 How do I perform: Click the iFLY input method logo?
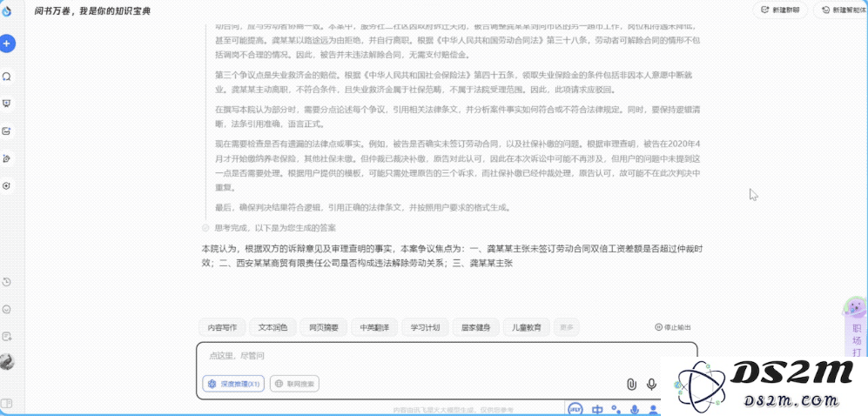click(575, 409)
